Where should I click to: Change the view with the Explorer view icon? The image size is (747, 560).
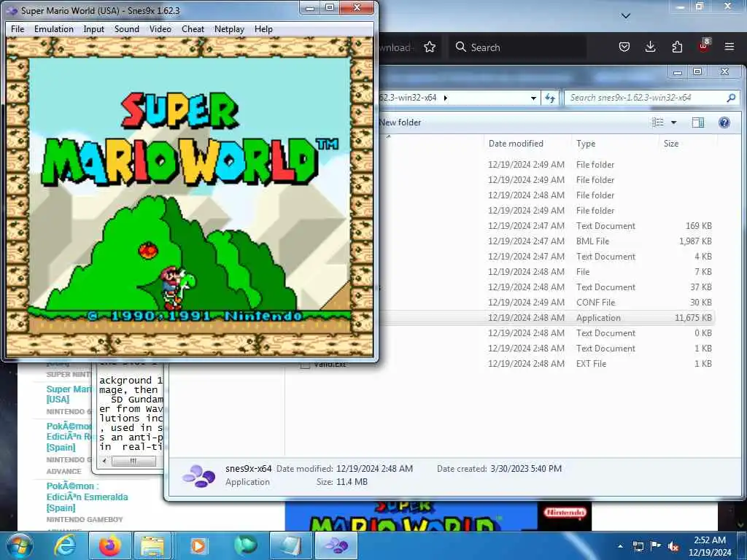(x=658, y=122)
